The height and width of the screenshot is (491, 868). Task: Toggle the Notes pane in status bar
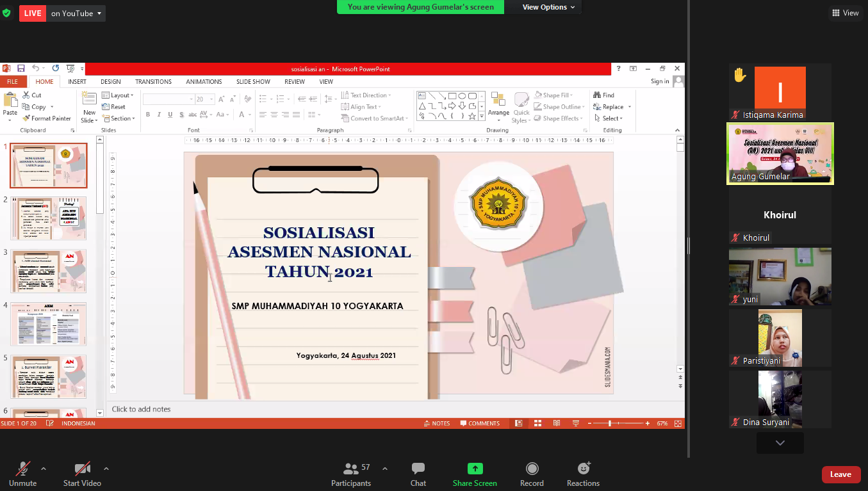[x=437, y=423]
